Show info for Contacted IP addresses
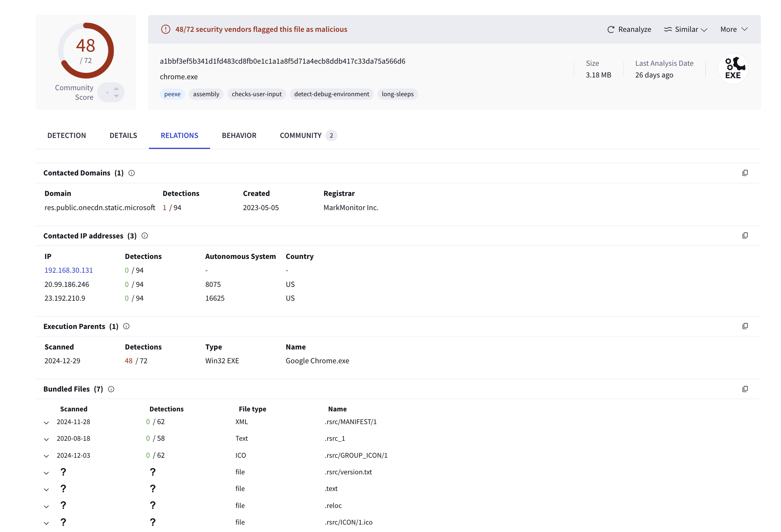 (145, 236)
